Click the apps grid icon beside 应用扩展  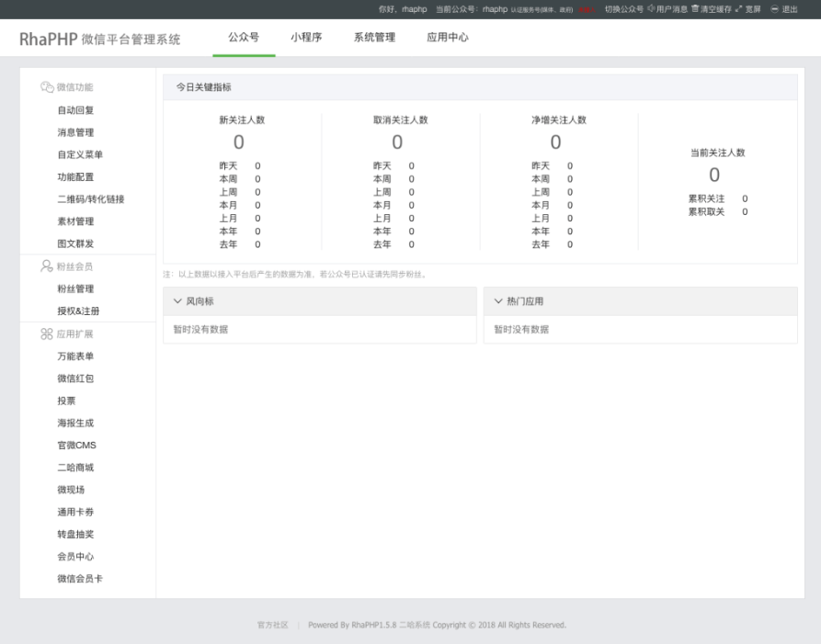pyautogui.click(x=47, y=333)
